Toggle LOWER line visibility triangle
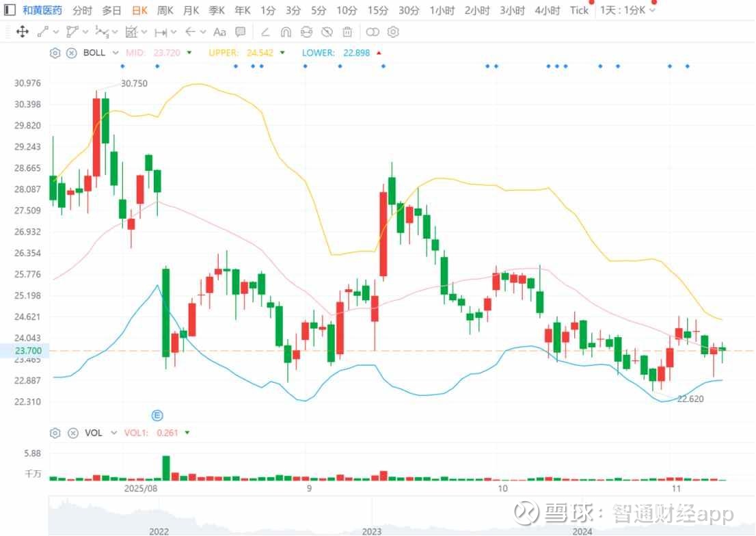Viewport: 756px width, 536px height. [x=379, y=53]
